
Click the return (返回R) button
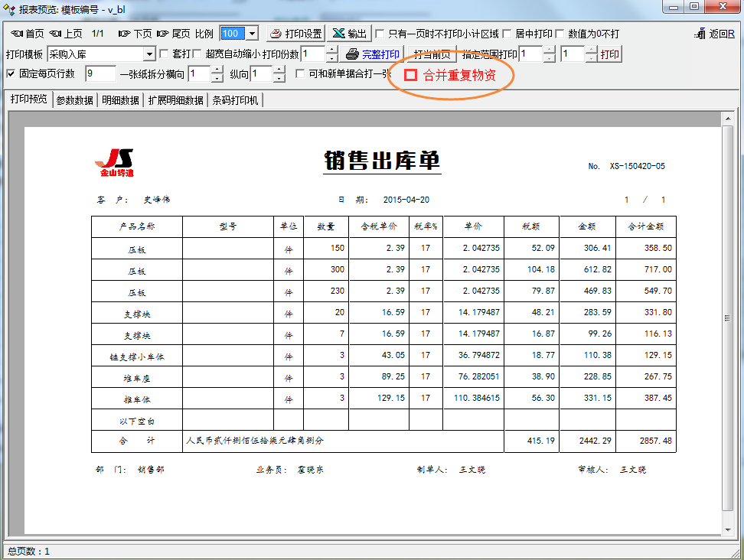pos(715,34)
